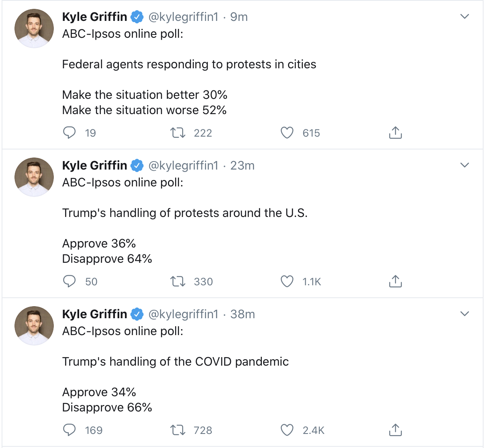This screenshot has width=490, height=448.
Task: Expand options chevron on the 38m tweet
Action: tap(464, 314)
